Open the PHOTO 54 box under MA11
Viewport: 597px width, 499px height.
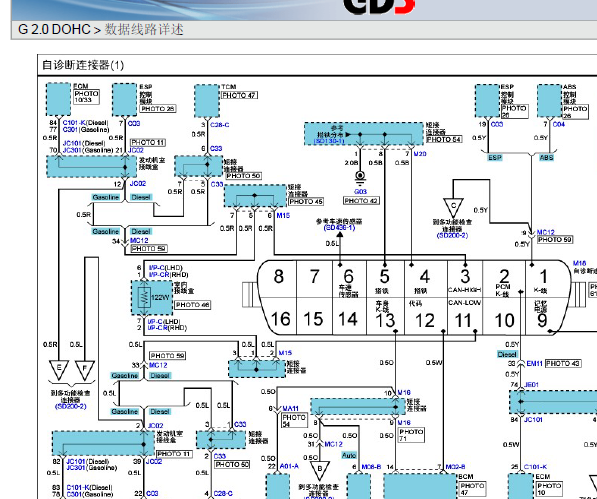coord(294,421)
